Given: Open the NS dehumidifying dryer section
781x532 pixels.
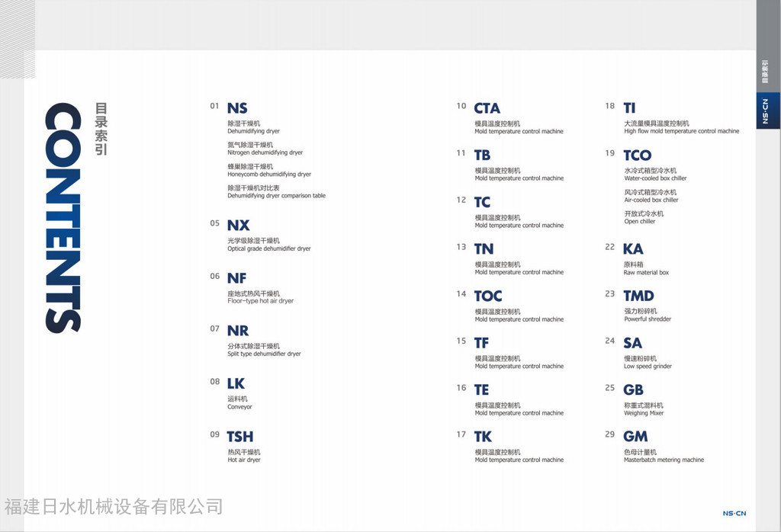Looking at the screenshot, I should coord(237,108).
